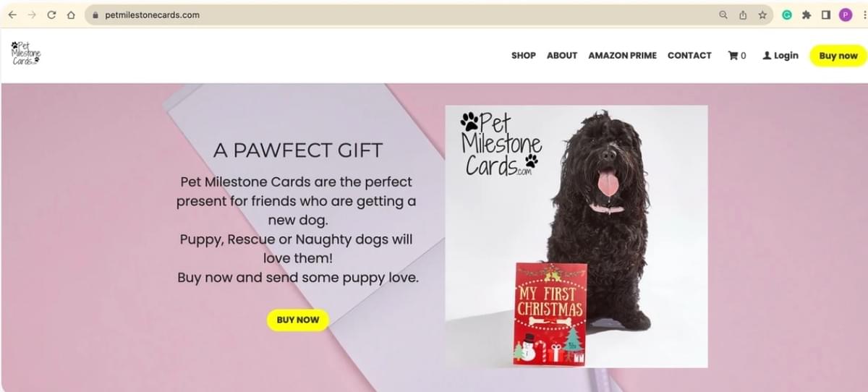Click the BUY NOW button under the gift text
This screenshot has height=392, width=868.
coord(298,320)
